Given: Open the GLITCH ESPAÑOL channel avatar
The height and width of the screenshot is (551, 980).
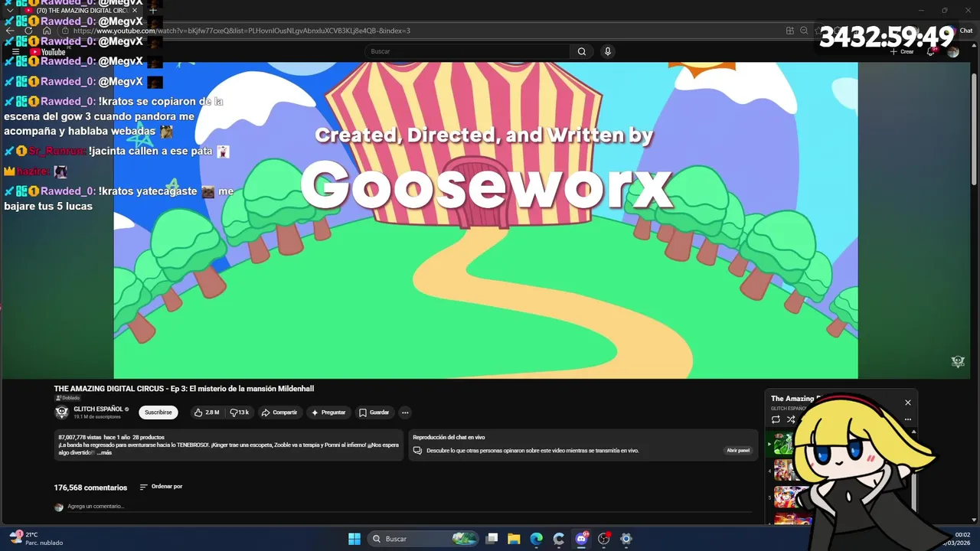Looking at the screenshot, I should 62,412.
